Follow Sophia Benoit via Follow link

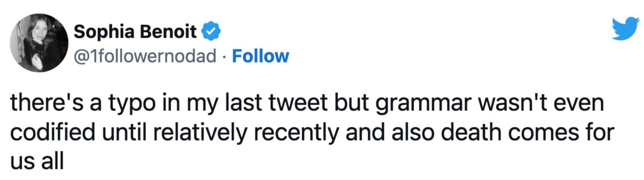coord(260,56)
